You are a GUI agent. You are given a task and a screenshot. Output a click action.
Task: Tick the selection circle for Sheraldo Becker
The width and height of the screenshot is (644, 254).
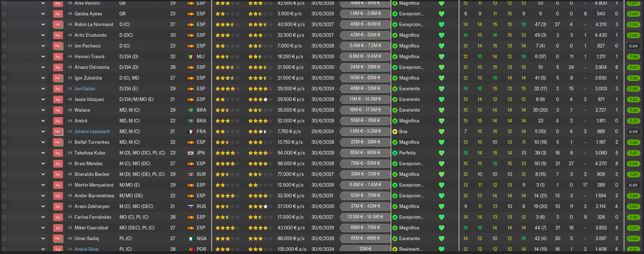(4, 174)
